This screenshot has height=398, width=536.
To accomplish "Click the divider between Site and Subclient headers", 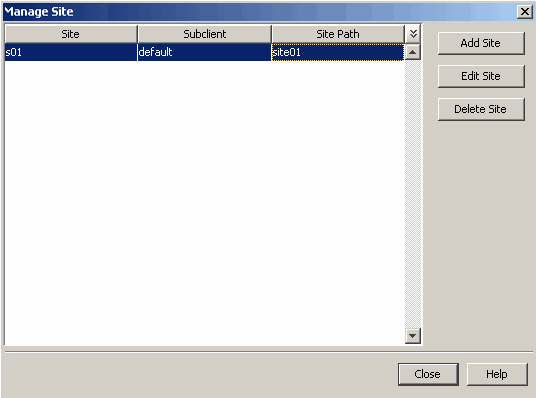I will (137, 34).
